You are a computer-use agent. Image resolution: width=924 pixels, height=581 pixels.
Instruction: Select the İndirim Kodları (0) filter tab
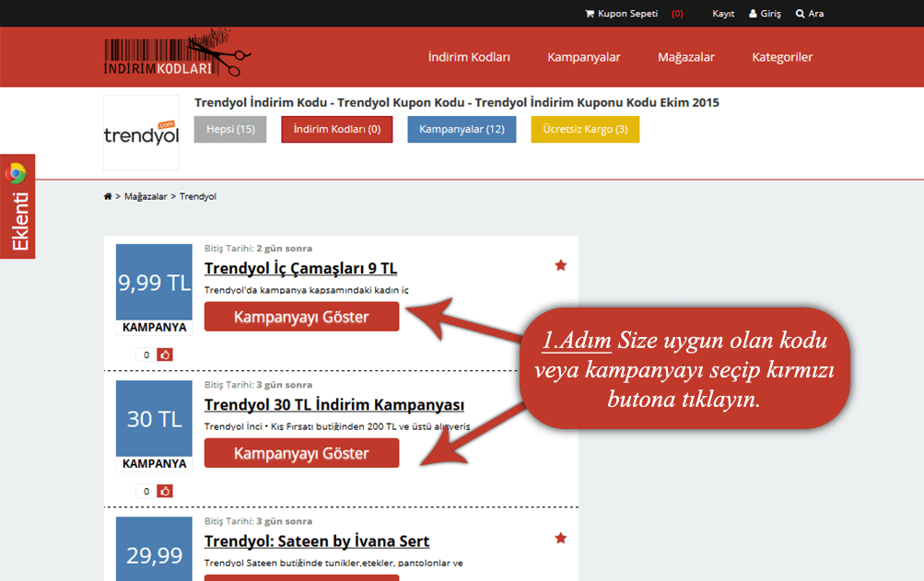point(337,129)
